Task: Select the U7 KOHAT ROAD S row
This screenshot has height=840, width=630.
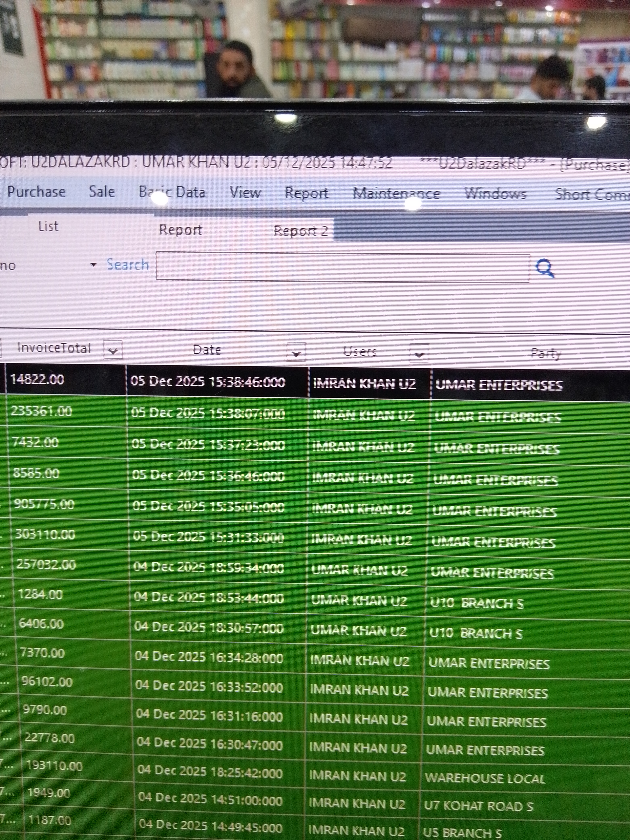Action: point(478,806)
